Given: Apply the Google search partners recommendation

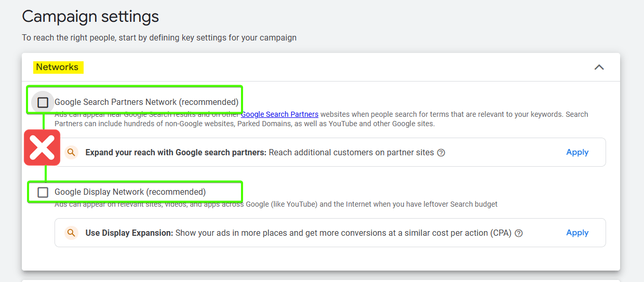Looking at the screenshot, I should pos(577,152).
